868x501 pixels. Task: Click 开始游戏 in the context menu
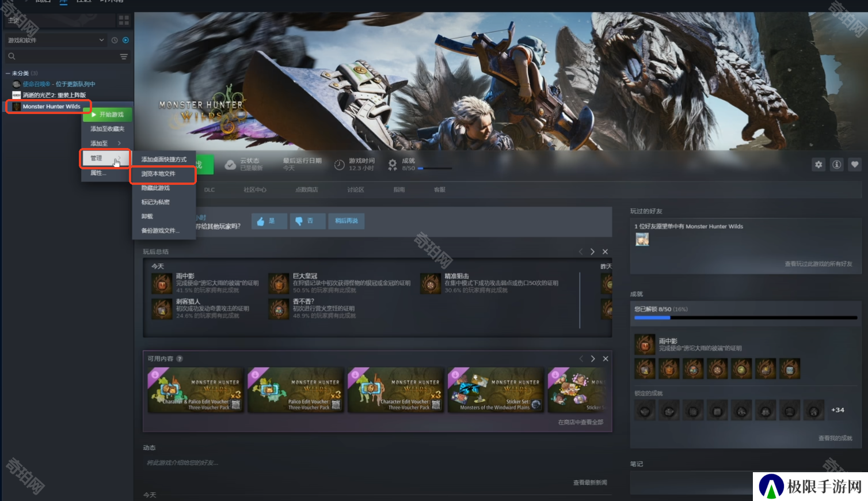108,115
